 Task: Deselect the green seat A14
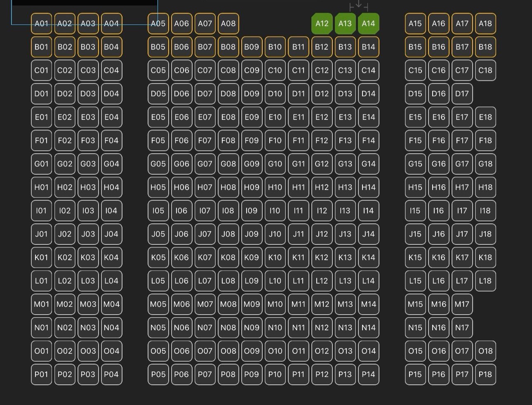click(x=368, y=24)
